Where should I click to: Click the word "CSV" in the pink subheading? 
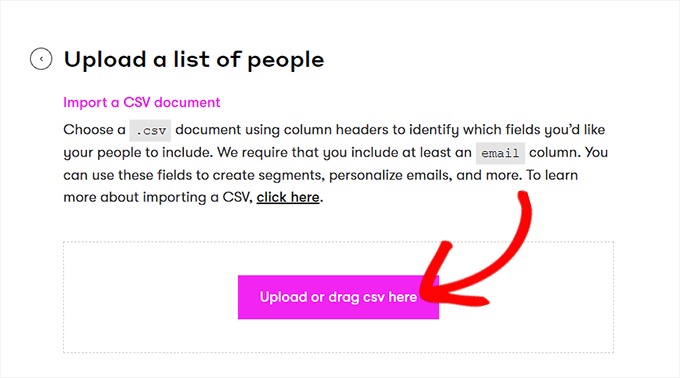[137, 102]
